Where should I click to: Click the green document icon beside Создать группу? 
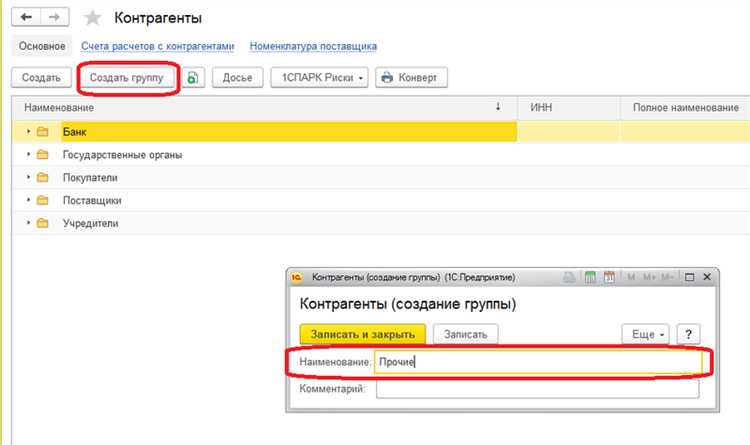click(x=193, y=78)
